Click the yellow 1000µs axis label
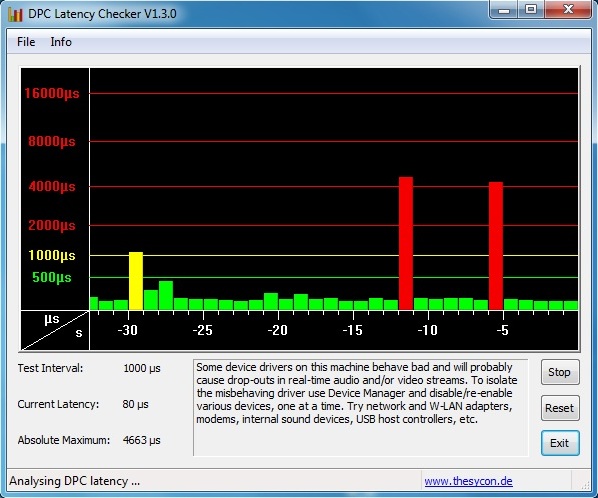Screen dimensions: 598x498 [x=52, y=255]
